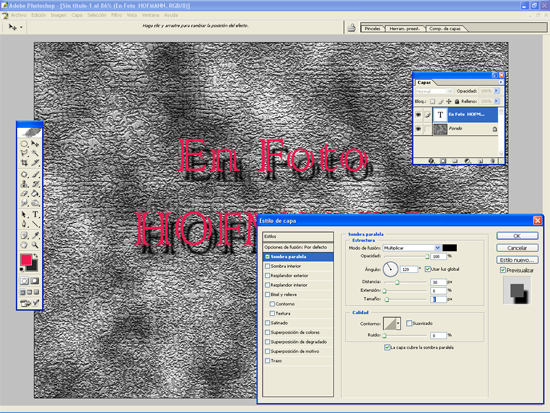
Task: Open the Modo de fusión dropdown
Action: click(x=412, y=248)
